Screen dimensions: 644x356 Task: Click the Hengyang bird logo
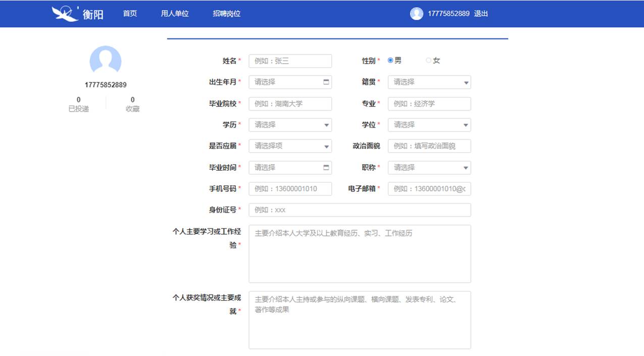coord(63,13)
